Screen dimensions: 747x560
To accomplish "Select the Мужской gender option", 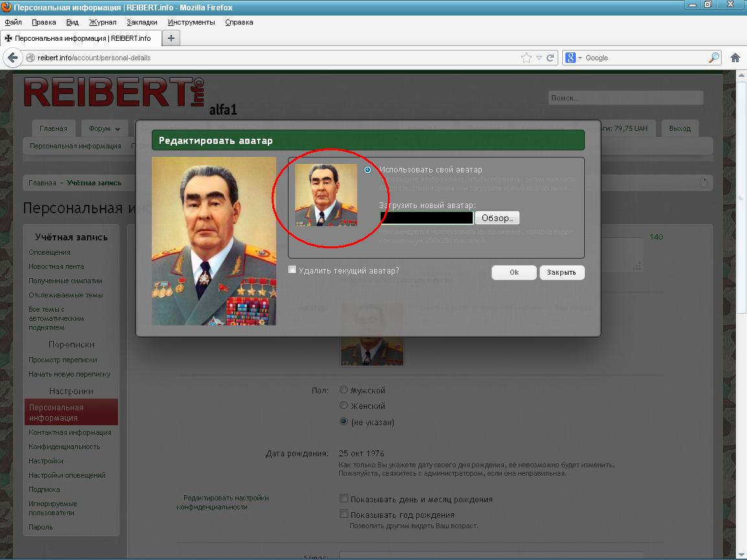I will point(343,390).
